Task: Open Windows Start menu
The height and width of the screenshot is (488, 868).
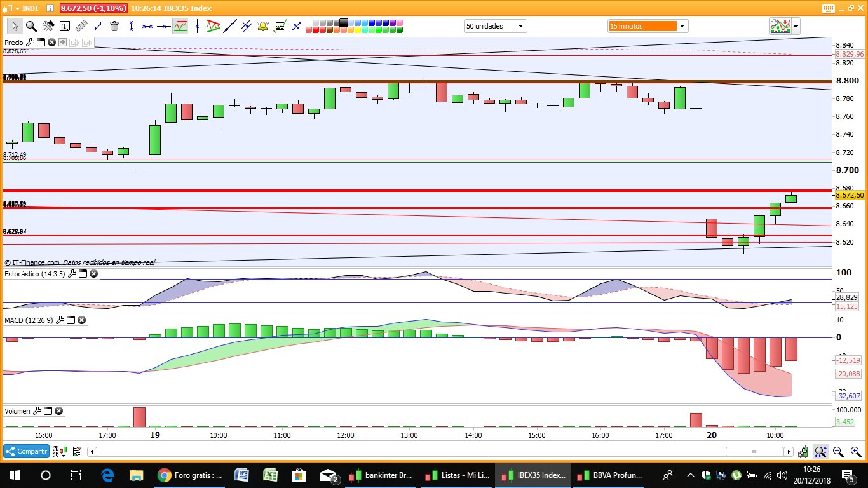Action: (x=15, y=475)
